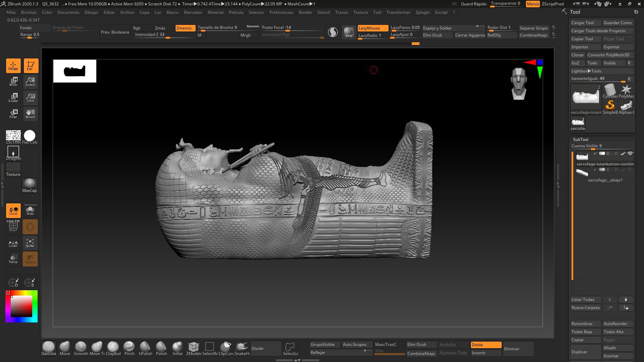This screenshot has height=362, width=644.
Task: Toggle visibility eye of sarcofago-tutankamon subtool
Action: point(630,154)
